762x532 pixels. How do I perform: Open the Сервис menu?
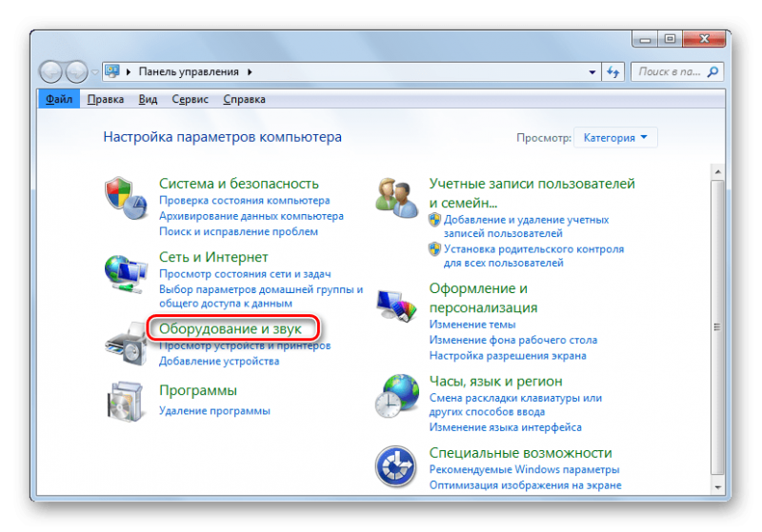(190, 99)
